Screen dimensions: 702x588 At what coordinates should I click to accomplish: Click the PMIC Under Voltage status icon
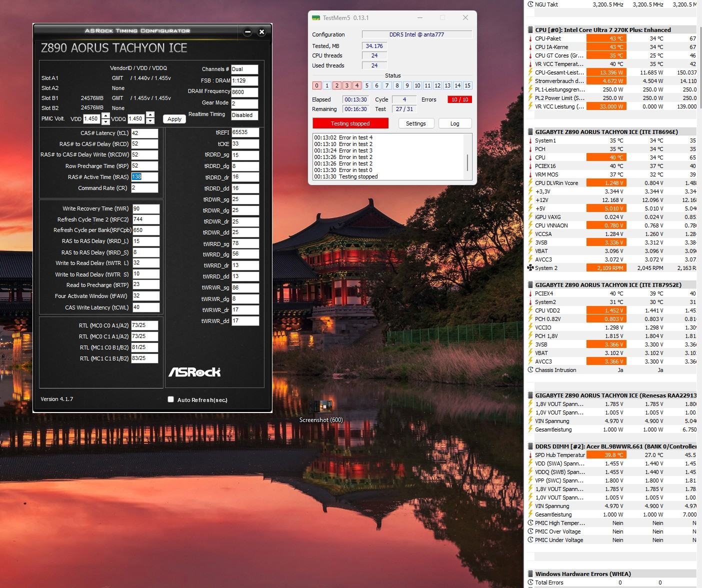tap(530, 540)
